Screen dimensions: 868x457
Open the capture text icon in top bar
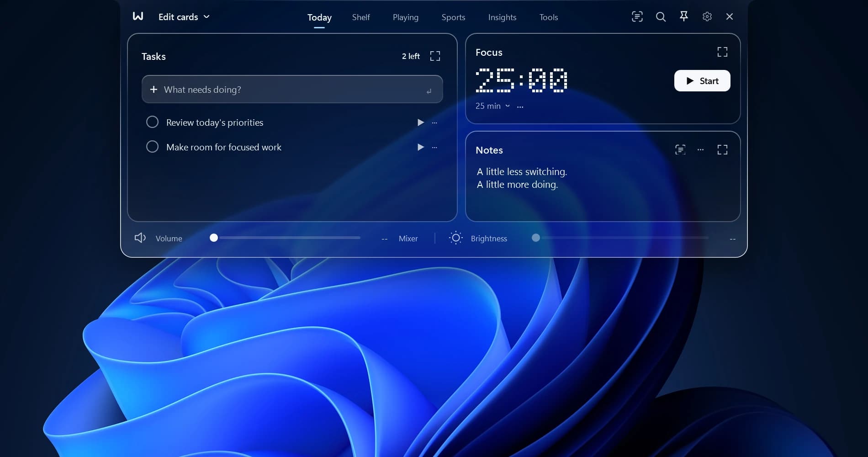637,16
